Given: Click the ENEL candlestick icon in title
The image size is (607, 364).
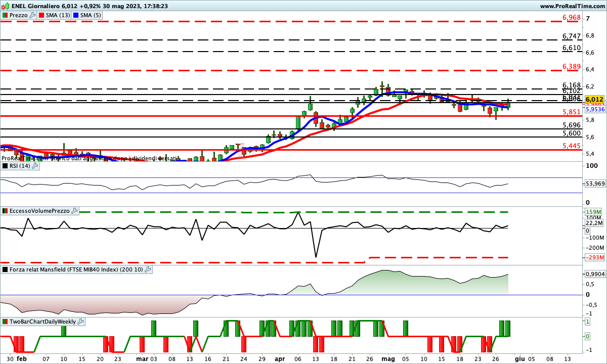Looking at the screenshot, I should pos(5,6).
